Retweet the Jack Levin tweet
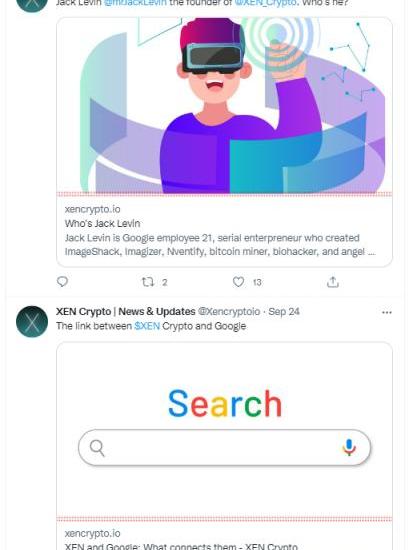The height and width of the screenshot is (550, 413). (148, 282)
